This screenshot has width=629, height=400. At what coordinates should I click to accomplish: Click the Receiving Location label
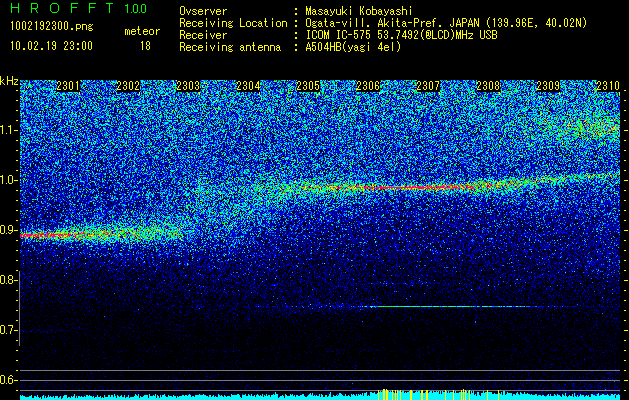point(233,23)
